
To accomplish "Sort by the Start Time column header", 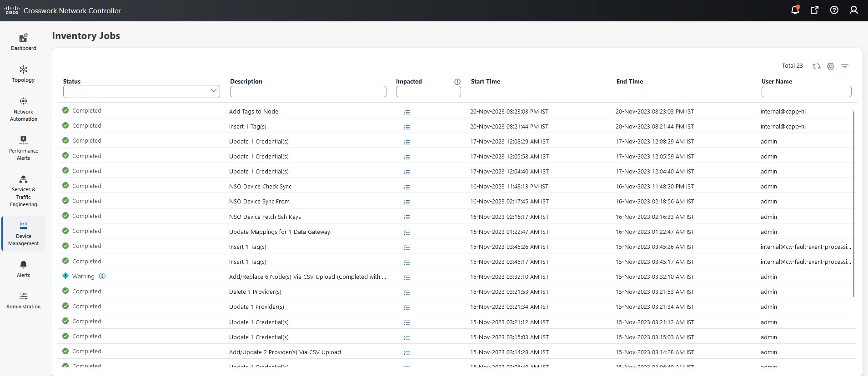I will [485, 81].
